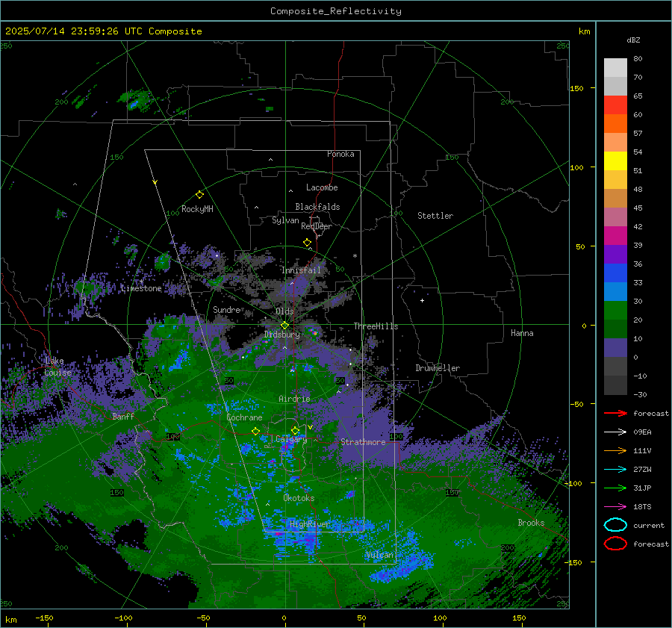Pick the lightest grey 70-80 dBZ swatch
The width and height of the screenshot is (672, 628).
tap(615, 68)
